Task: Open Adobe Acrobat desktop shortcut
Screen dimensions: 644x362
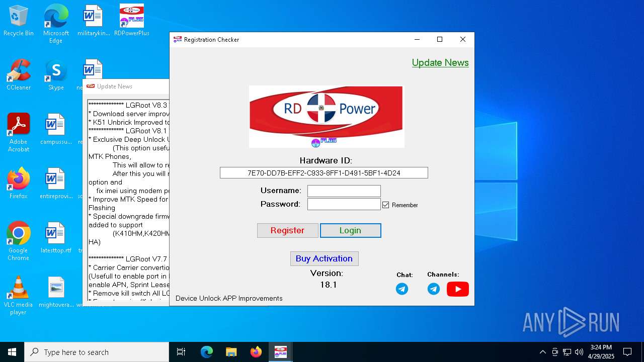Action: [x=19, y=132]
